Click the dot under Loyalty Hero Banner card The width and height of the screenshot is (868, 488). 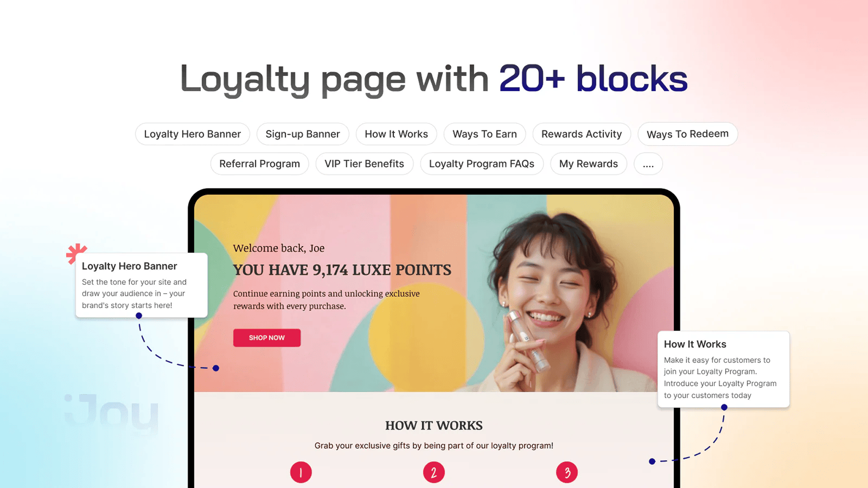coord(139,316)
